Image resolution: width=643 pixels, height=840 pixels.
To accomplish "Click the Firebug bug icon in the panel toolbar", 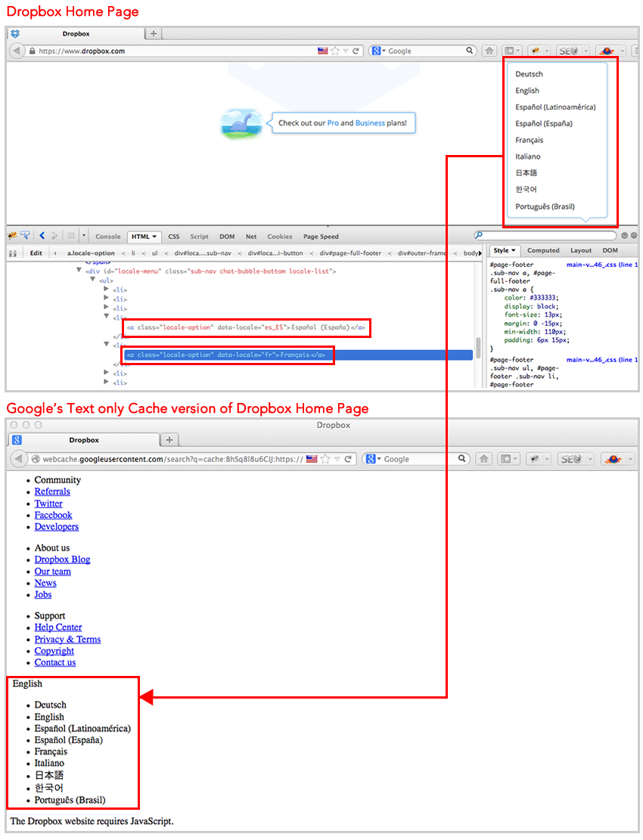I will (12, 236).
